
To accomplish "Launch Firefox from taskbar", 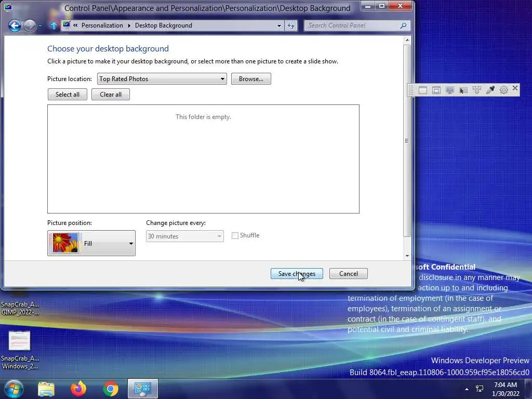I will click(78, 389).
